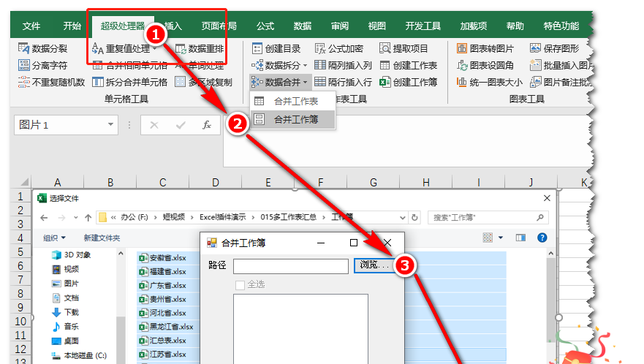The height and width of the screenshot is (364, 644).
Task: Select the 广东省.xlsx file
Action: (167, 285)
